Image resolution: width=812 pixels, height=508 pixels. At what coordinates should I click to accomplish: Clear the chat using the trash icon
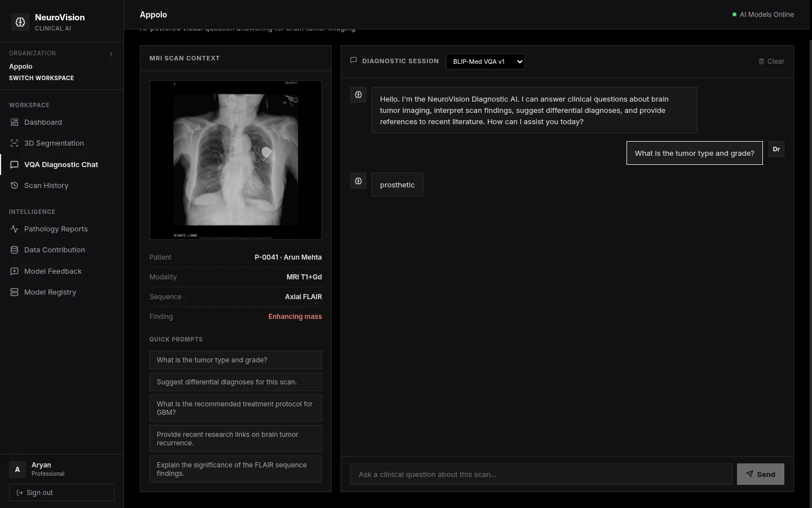[x=761, y=62]
